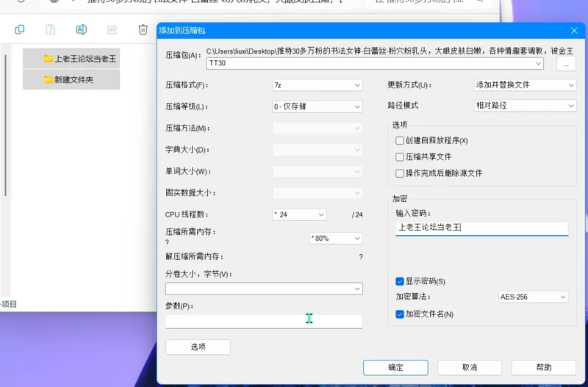
Task: Click the 输入密码 password field
Action: (x=482, y=228)
